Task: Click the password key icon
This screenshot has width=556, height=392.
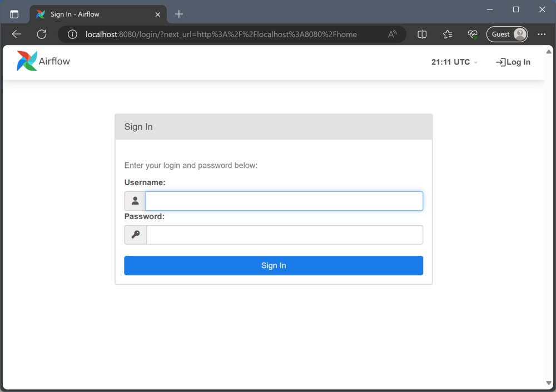Action: 135,234
